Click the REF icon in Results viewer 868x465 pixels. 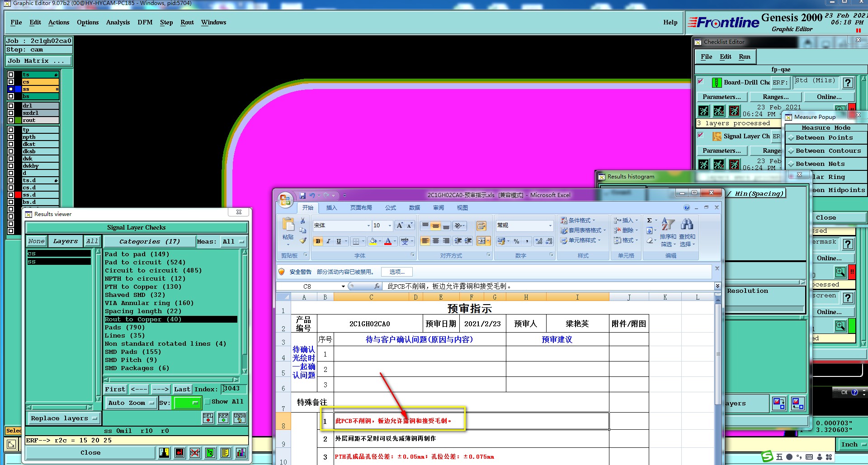click(223, 418)
